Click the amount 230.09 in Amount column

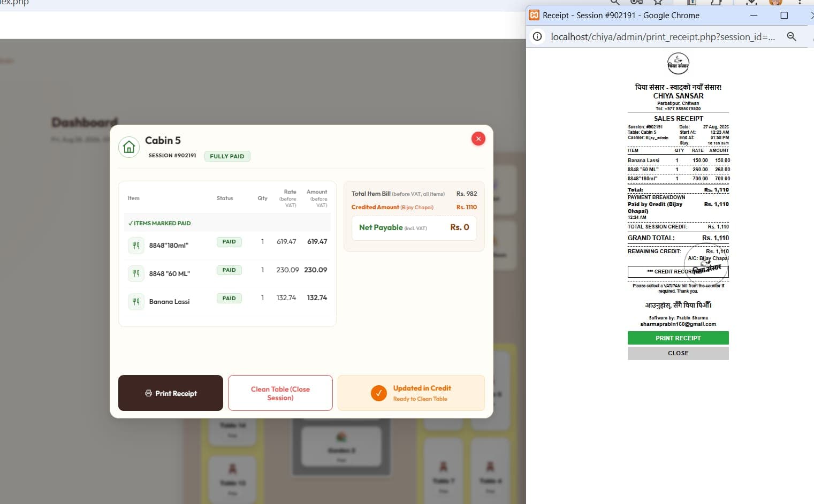(x=316, y=270)
